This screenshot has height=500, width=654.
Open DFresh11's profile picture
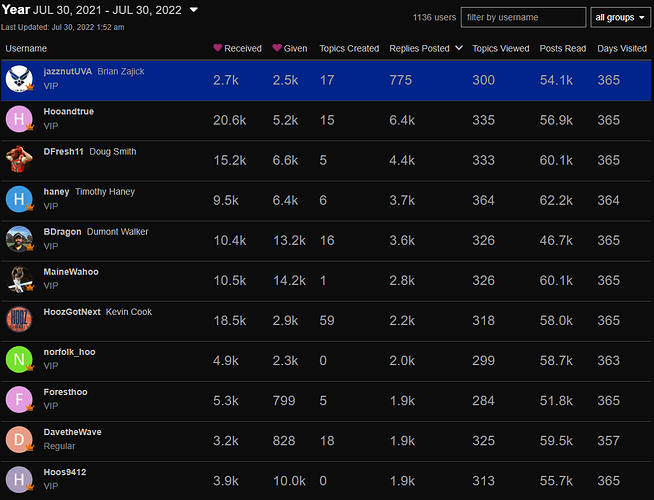19,159
